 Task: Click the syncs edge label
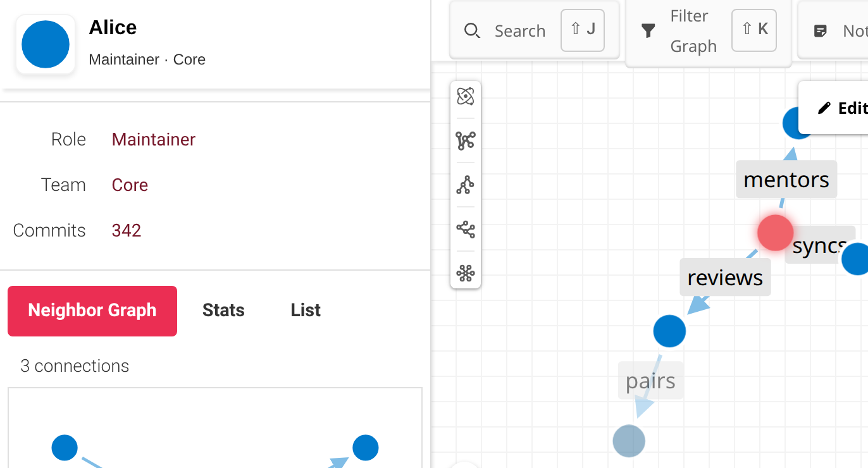coord(820,245)
